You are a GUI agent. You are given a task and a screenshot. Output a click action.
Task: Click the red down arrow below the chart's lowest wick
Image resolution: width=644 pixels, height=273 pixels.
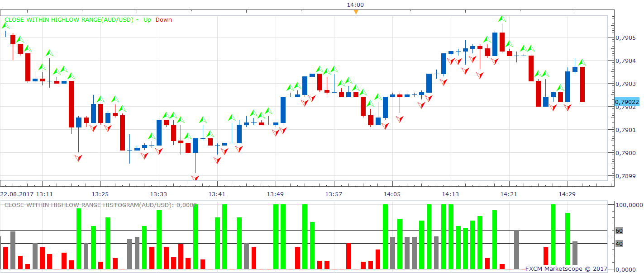click(195, 178)
